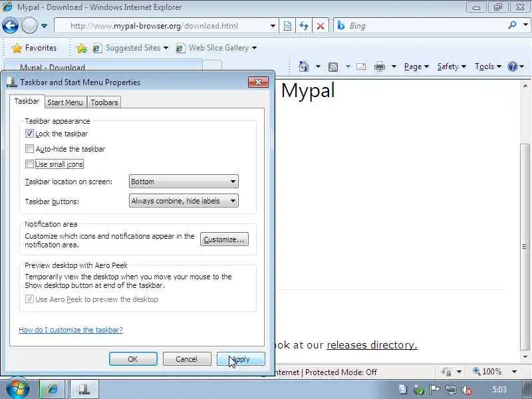Click the scrollbar down arrow
This screenshot has height=399, width=532.
point(525,356)
